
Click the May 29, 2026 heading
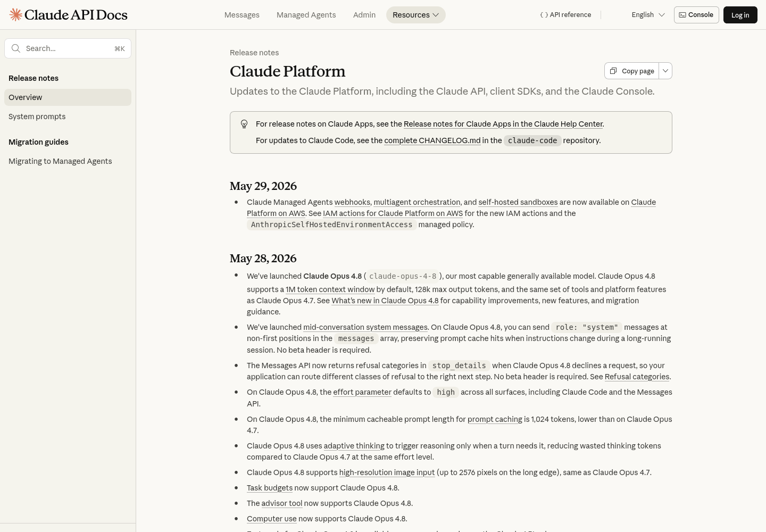[x=263, y=186]
